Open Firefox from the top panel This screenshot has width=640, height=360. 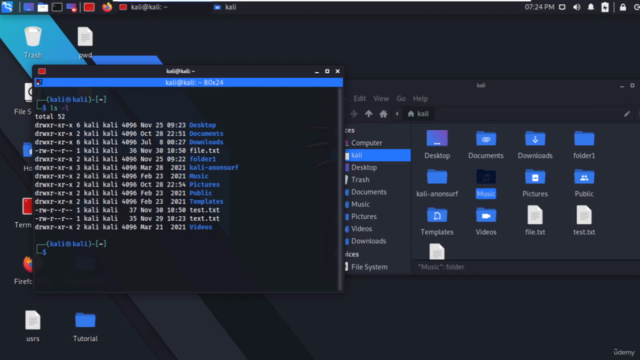point(107,7)
